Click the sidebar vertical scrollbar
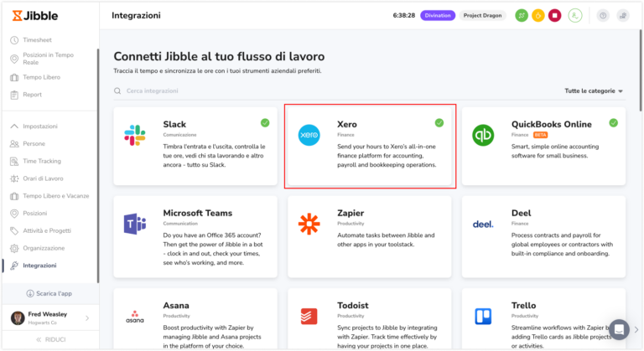The image size is (644, 351). pos(98,166)
